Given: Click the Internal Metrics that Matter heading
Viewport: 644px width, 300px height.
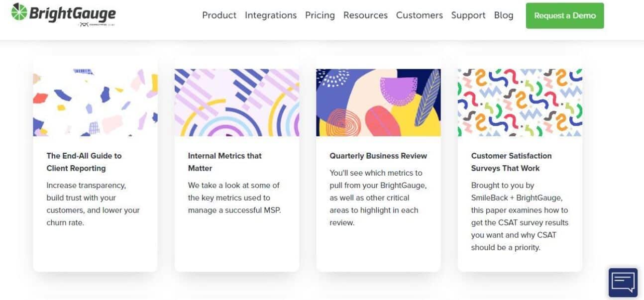Looking at the screenshot, I should [224, 162].
